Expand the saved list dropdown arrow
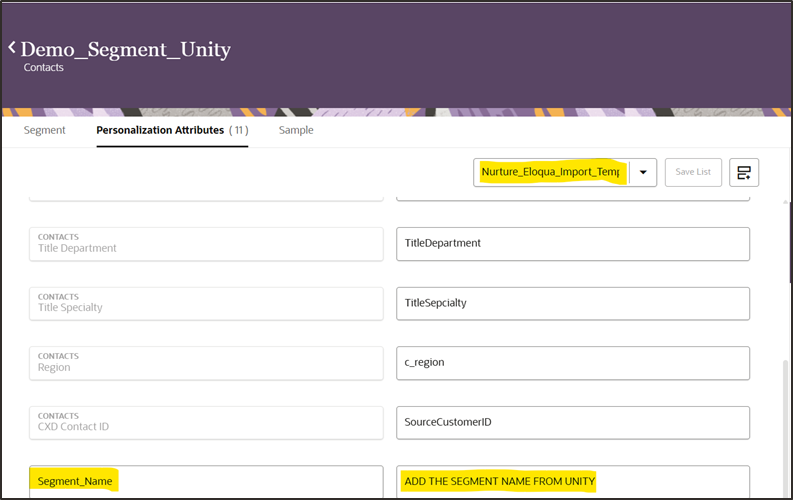Image resolution: width=793 pixels, height=500 pixels. point(643,172)
